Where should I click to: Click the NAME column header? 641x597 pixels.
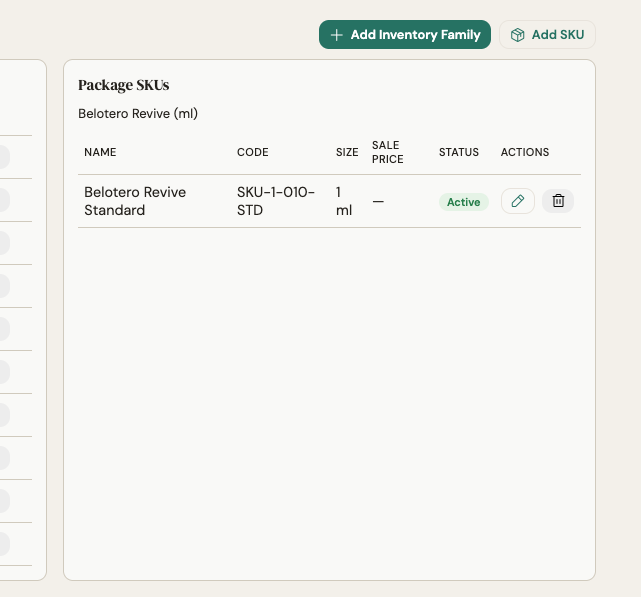point(100,152)
